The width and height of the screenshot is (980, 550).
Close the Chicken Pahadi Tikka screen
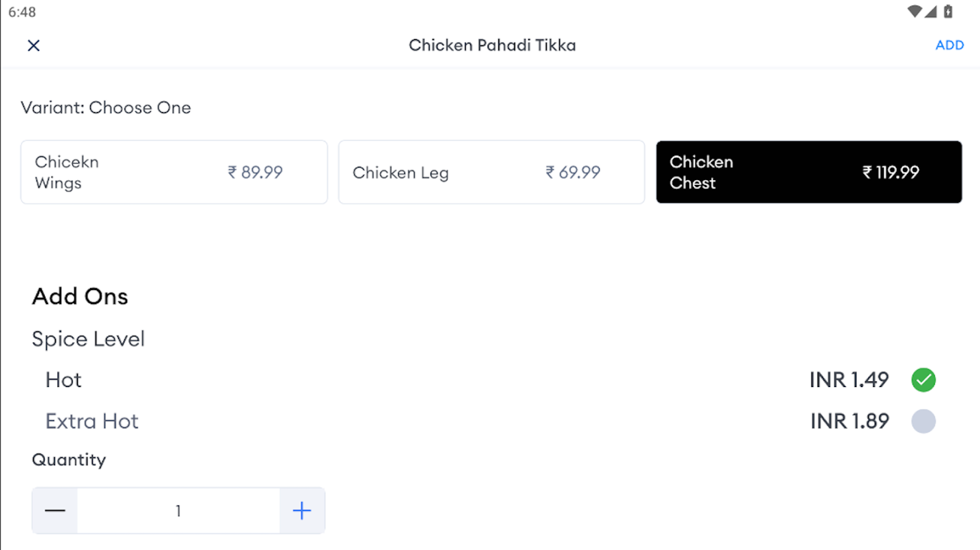point(34,45)
